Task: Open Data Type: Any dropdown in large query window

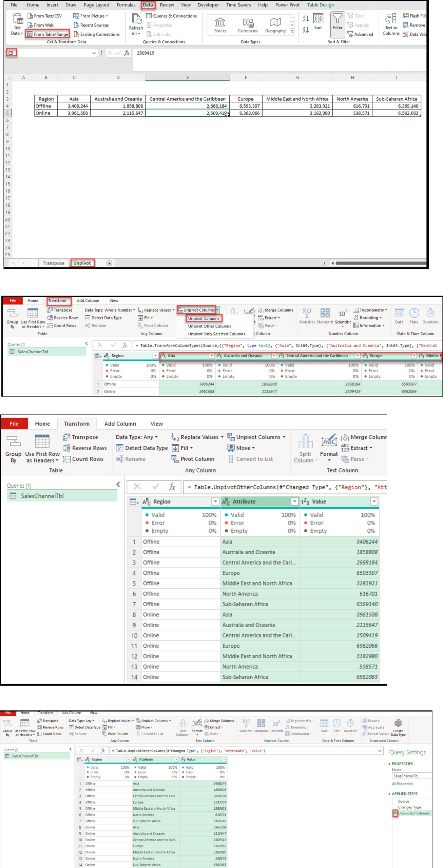Action: tap(136, 437)
